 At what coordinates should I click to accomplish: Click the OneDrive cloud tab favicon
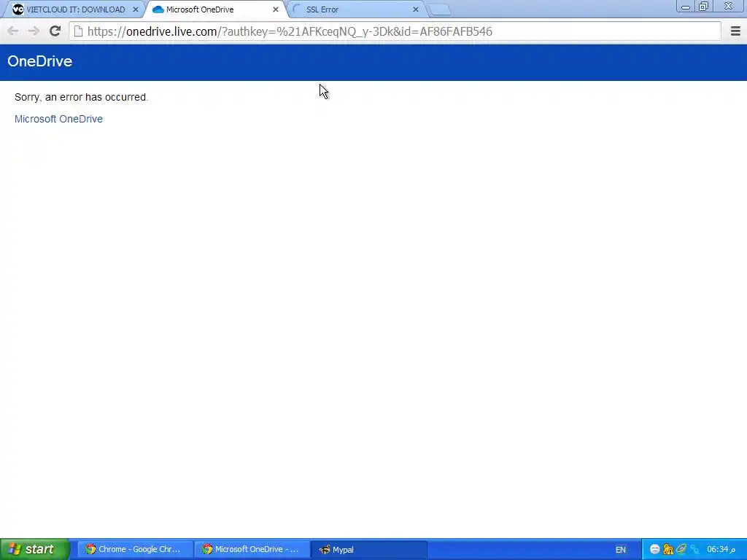click(x=158, y=9)
